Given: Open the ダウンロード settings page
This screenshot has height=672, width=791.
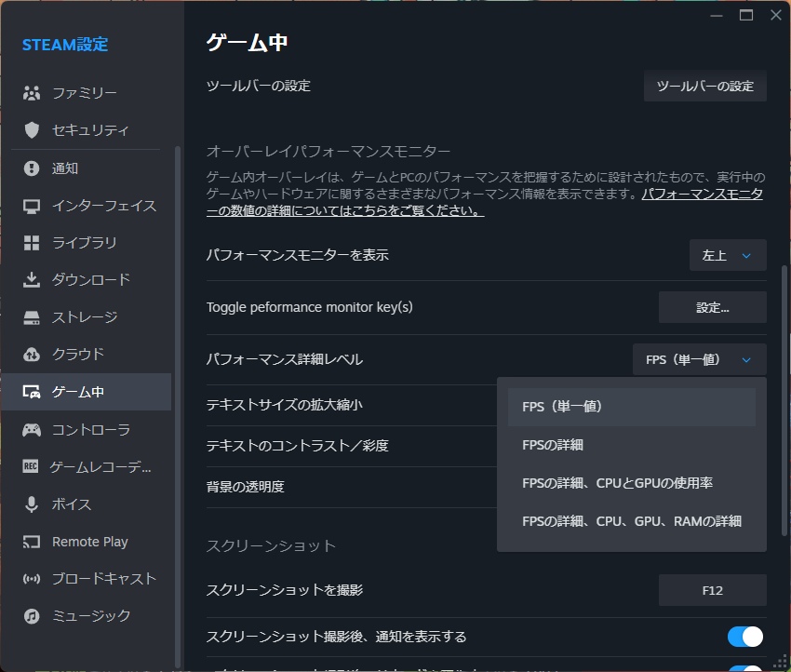Looking at the screenshot, I should click(x=87, y=280).
